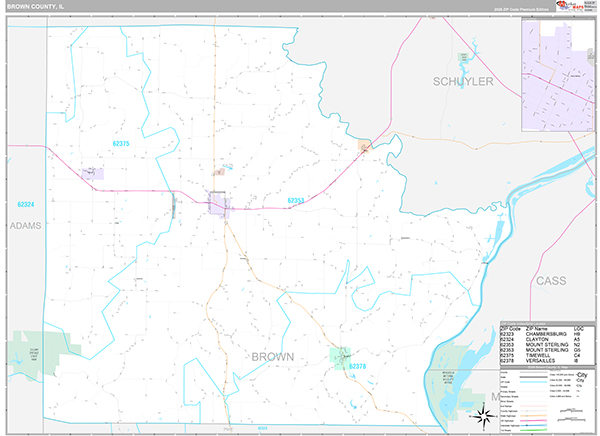Click the N2 locator cell in ZIP index
This screenshot has width=600, height=436.
577,345
